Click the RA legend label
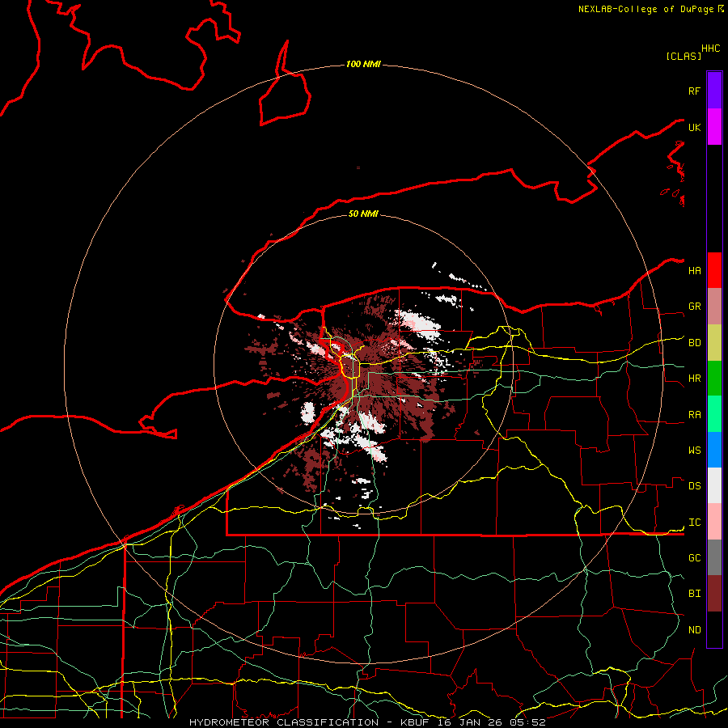728x728 pixels. pyautogui.click(x=694, y=415)
